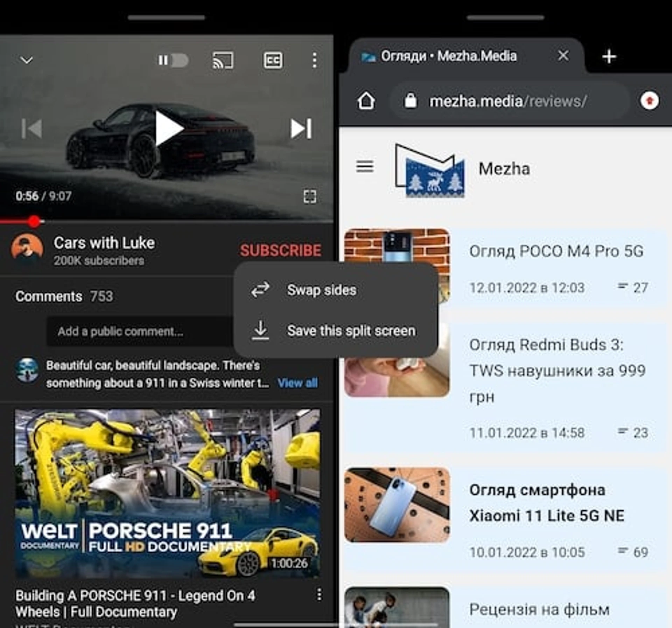Expand the Comments 753 section
The image size is (672, 628).
click(x=64, y=296)
